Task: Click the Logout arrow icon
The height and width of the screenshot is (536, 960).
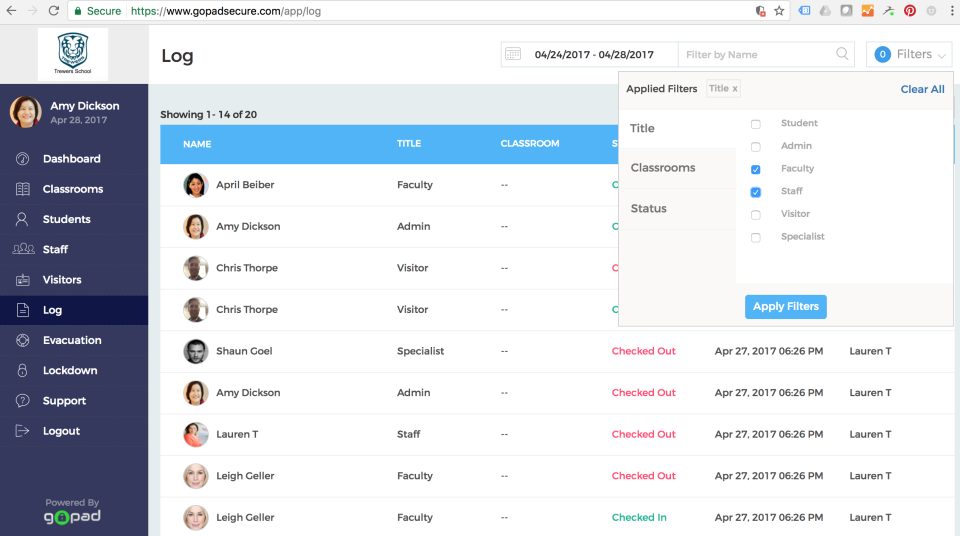Action: tap(22, 431)
